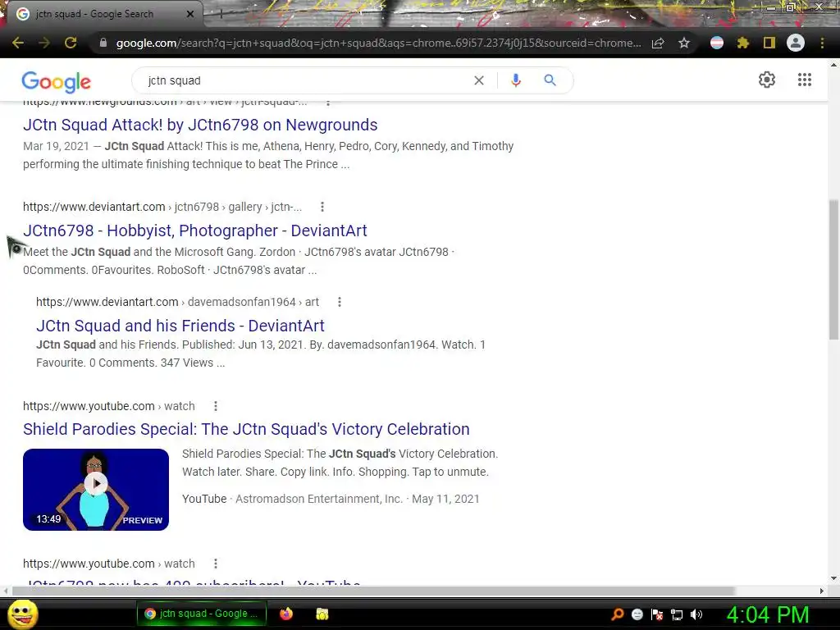Open JCtn6798 - Hobbyist, Photographer result
Viewport: 840px width, 630px height.
click(195, 231)
